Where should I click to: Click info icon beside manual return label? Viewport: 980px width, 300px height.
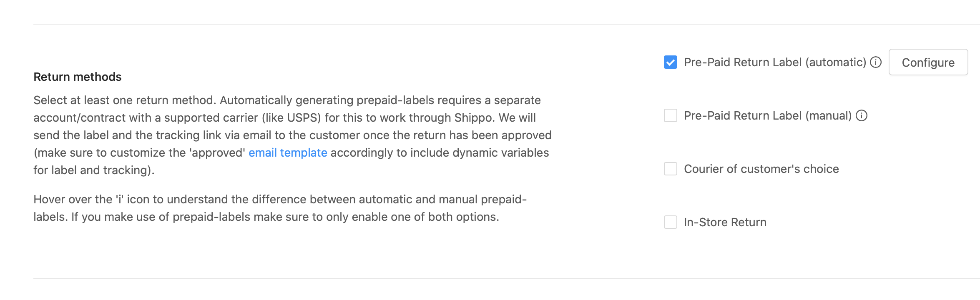pos(862,115)
